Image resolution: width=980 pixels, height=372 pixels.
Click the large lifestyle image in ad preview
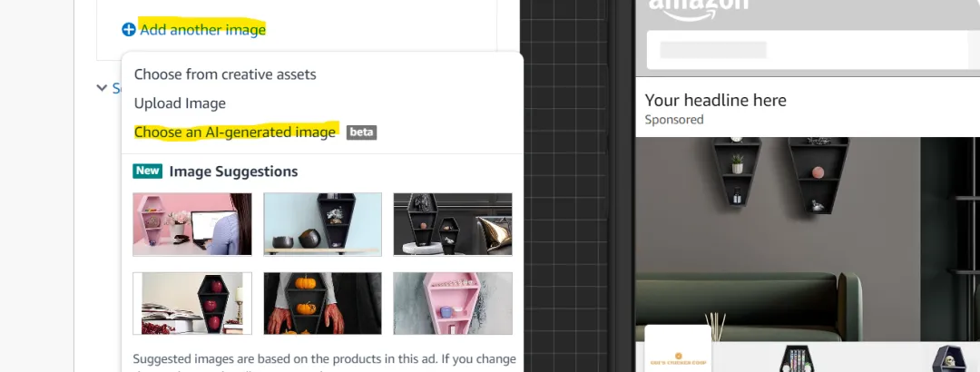[x=808, y=239]
